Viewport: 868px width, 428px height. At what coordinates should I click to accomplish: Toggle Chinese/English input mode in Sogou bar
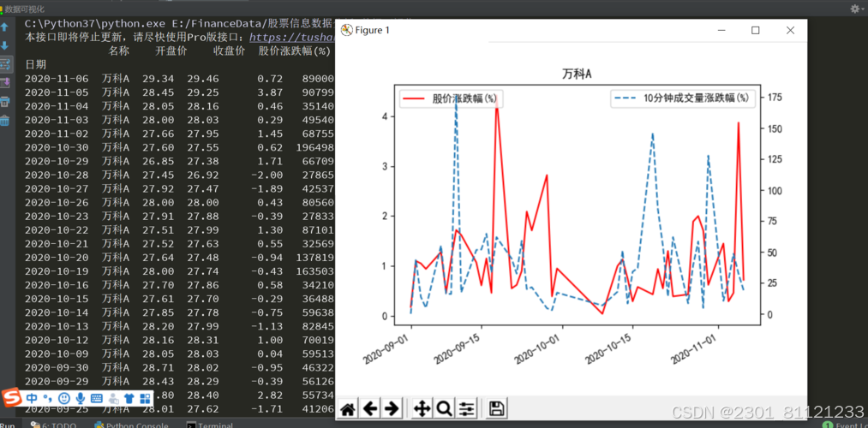(x=32, y=397)
